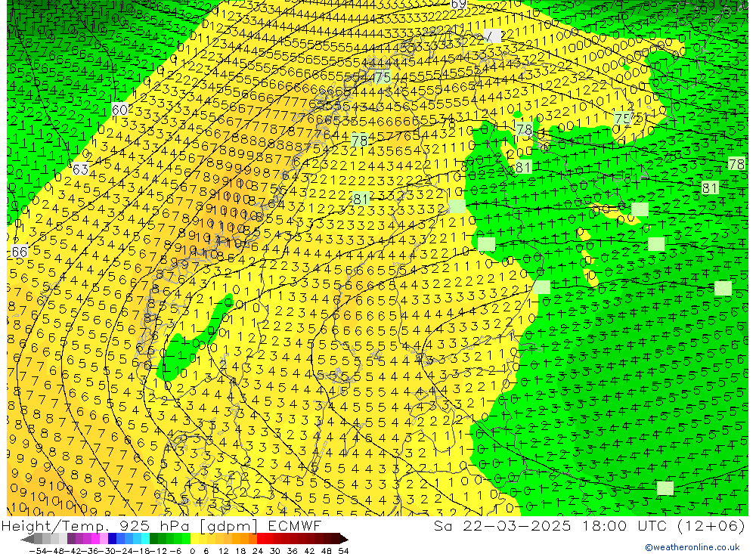Pick the bright red legend swatch above 24
Screen dimensions: 756x554
point(261,539)
